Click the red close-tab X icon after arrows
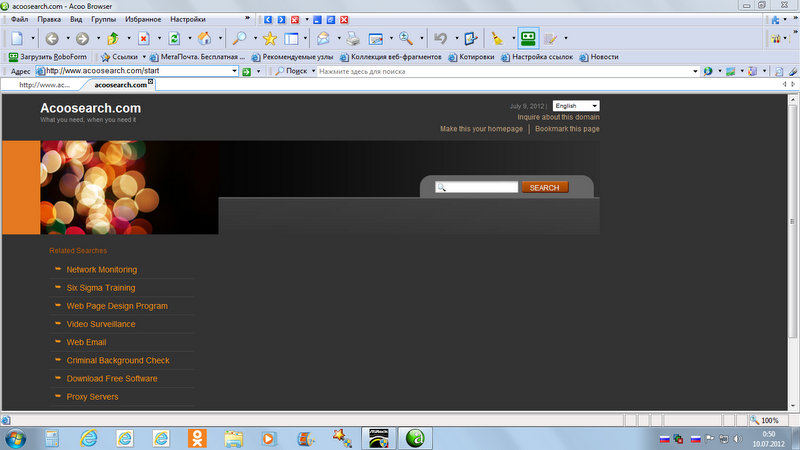 click(x=294, y=19)
